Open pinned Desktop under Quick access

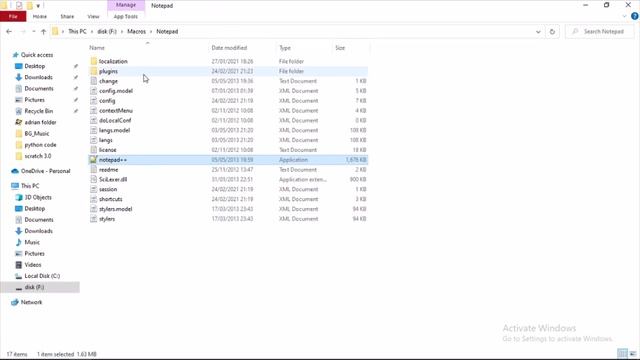pos(35,66)
